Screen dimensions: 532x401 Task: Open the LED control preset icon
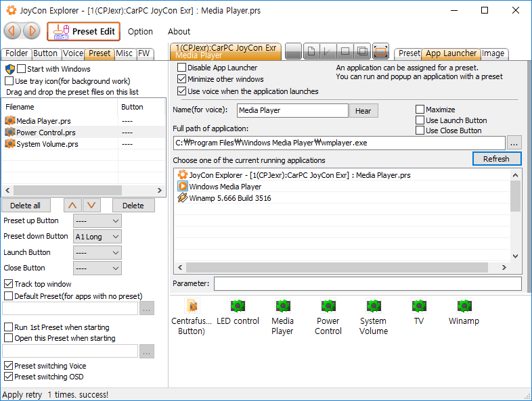tap(238, 312)
